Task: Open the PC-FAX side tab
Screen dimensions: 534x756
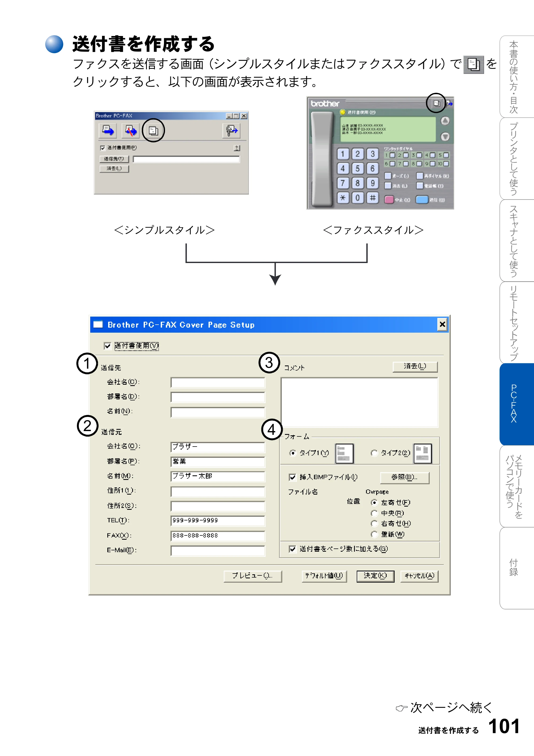Action: (x=517, y=404)
